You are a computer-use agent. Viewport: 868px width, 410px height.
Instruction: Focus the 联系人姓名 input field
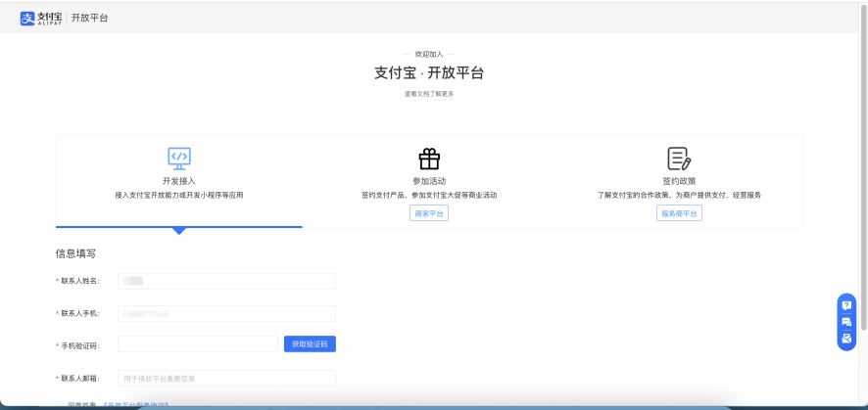point(227,281)
